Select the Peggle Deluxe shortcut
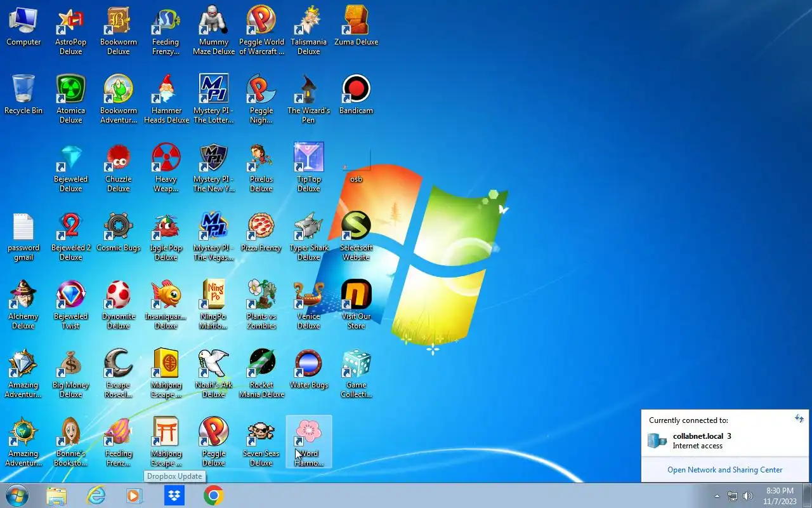Screen dimensions: 812x508 (214, 442)
